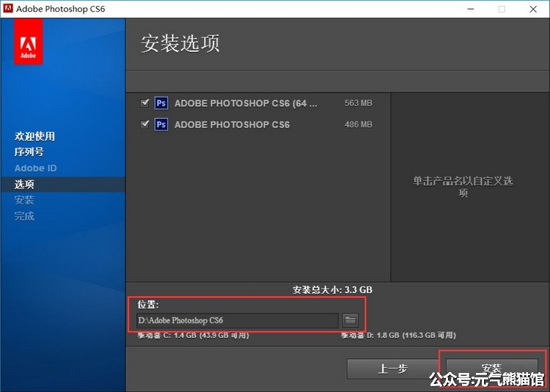Minimize the installer window

[469, 9]
